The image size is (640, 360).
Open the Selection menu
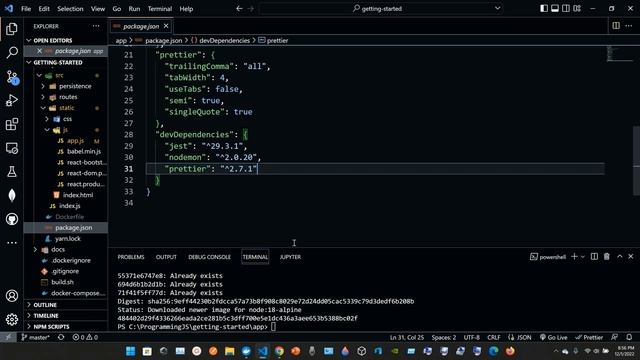click(70, 9)
